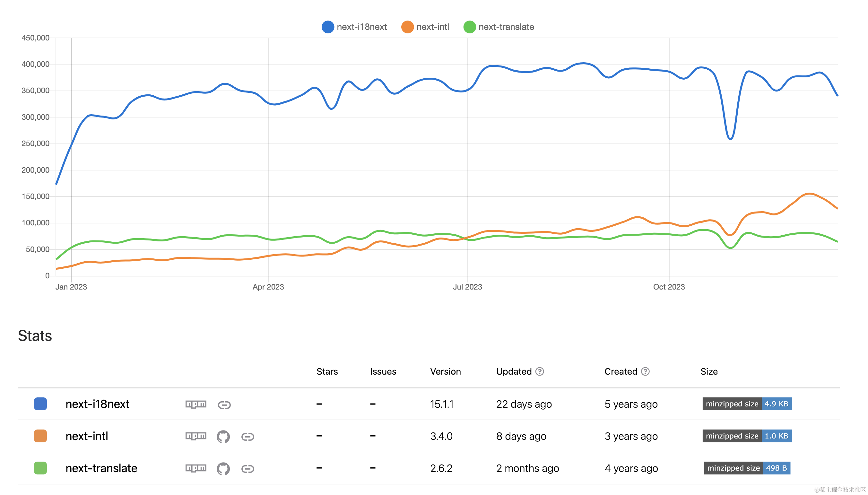Click the next-i18next package name
Image resolution: width=868 pixels, height=495 pixels.
click(97, 404)
